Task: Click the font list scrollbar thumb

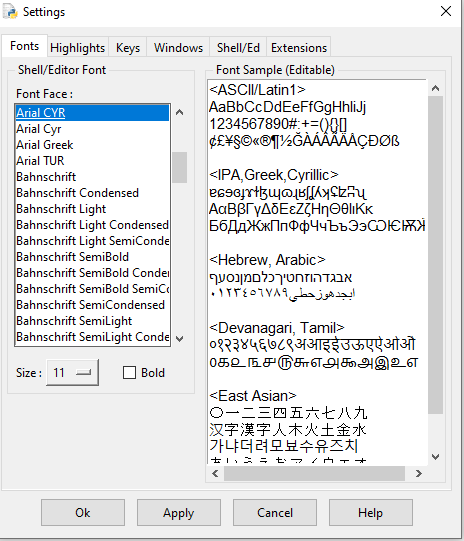Action: click(x=179, y=167)
